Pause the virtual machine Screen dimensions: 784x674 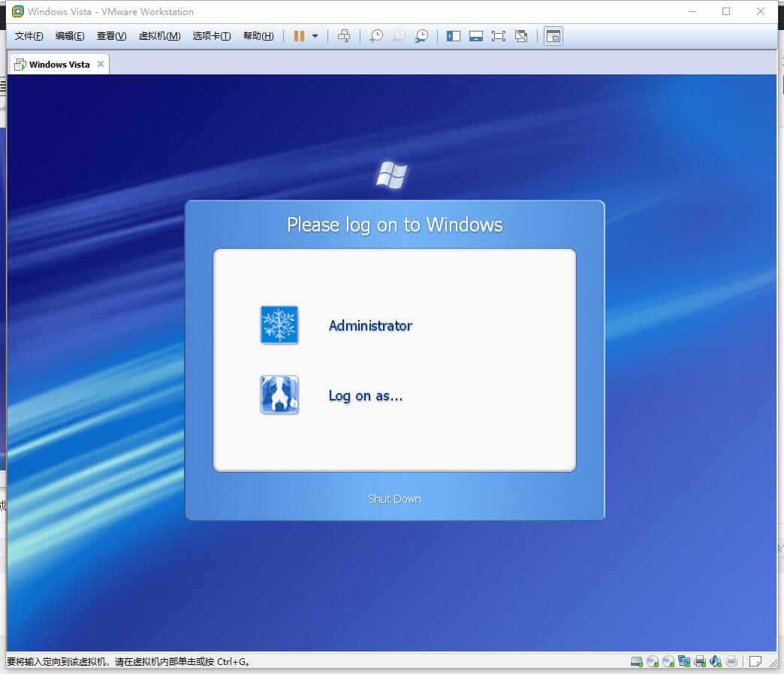point(299,36)
